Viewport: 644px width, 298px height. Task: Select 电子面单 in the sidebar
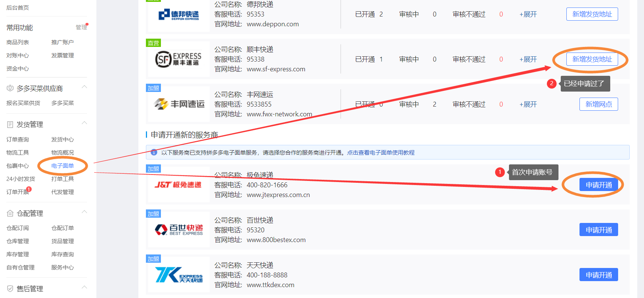[63, 166]
